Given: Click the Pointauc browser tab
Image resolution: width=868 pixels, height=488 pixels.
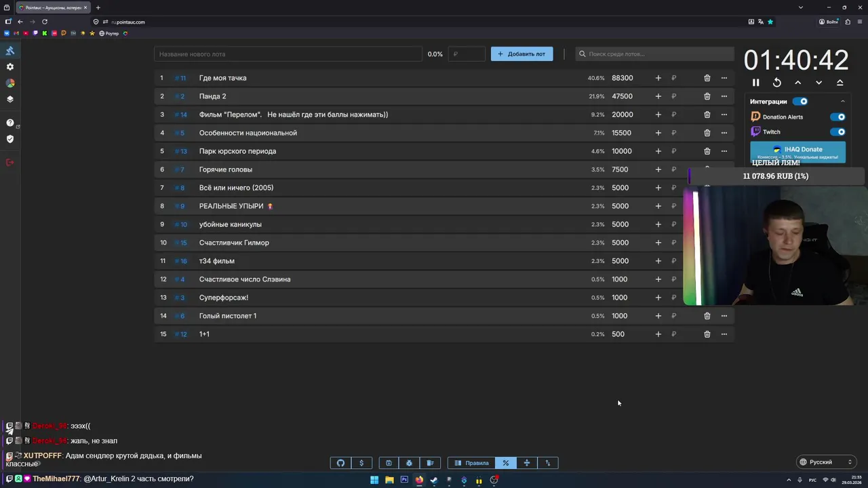Looking at the screenshot, I should pos(53,7).
